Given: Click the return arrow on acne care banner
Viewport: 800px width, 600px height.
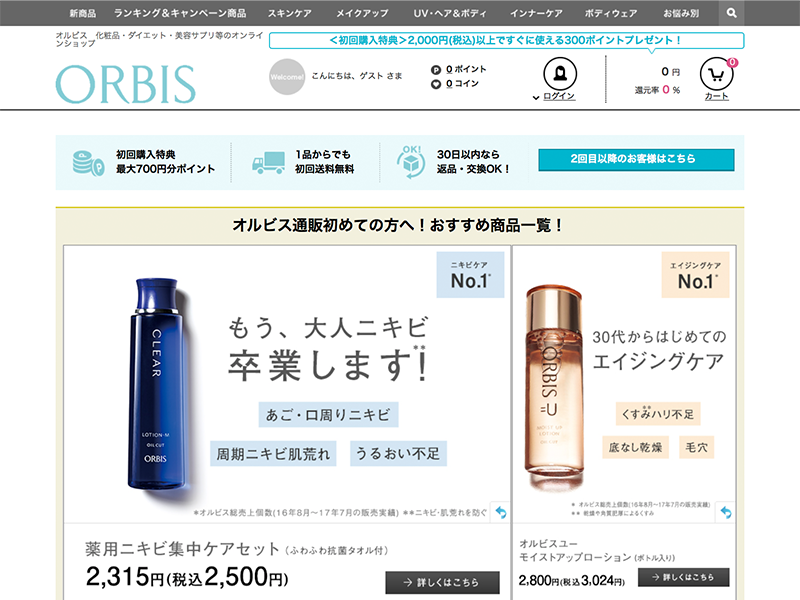Looking at the screenshot, I should 501,512.
